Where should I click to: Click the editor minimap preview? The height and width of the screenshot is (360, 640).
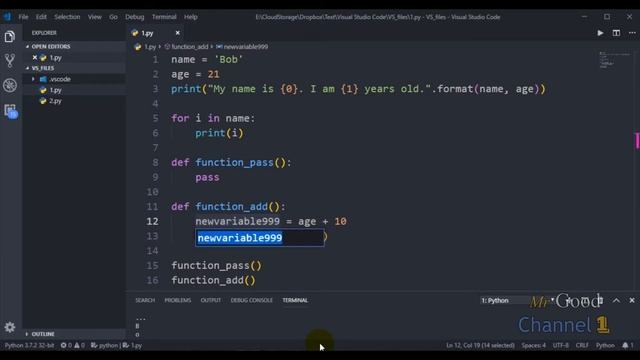point(615,60)
